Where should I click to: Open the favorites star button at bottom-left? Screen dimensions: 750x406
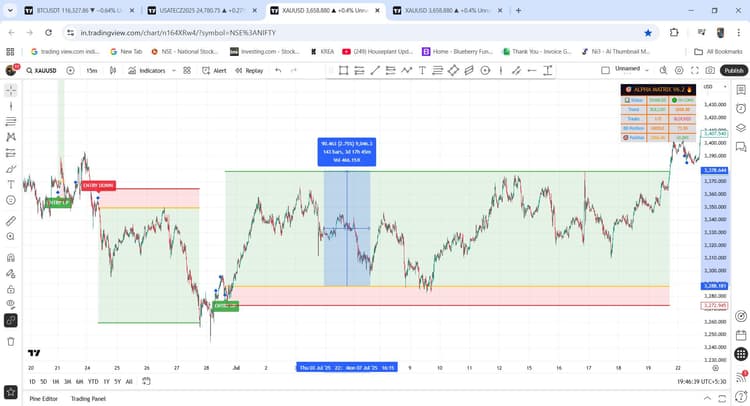(x=11, y=393)
